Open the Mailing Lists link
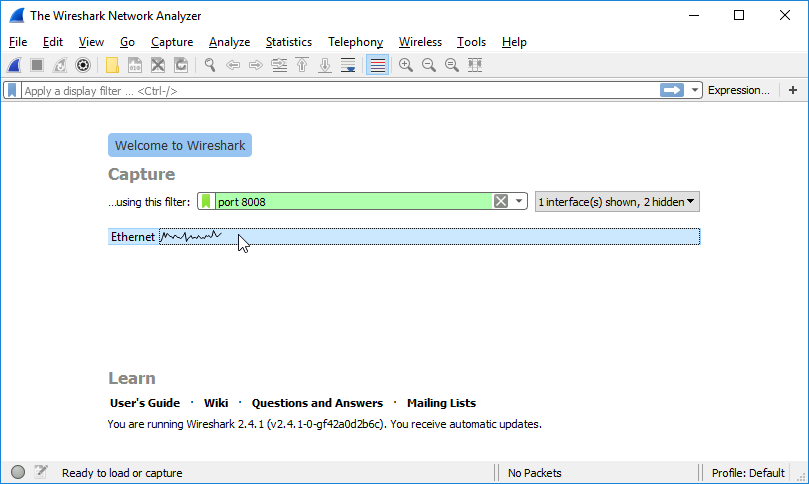Screen dimensions: 809x484 441,403
